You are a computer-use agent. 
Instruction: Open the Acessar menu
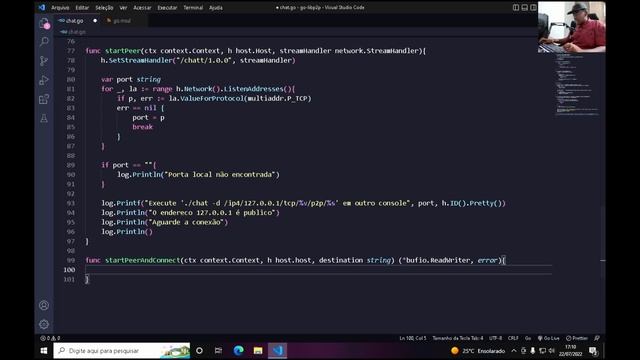[142, 8]
